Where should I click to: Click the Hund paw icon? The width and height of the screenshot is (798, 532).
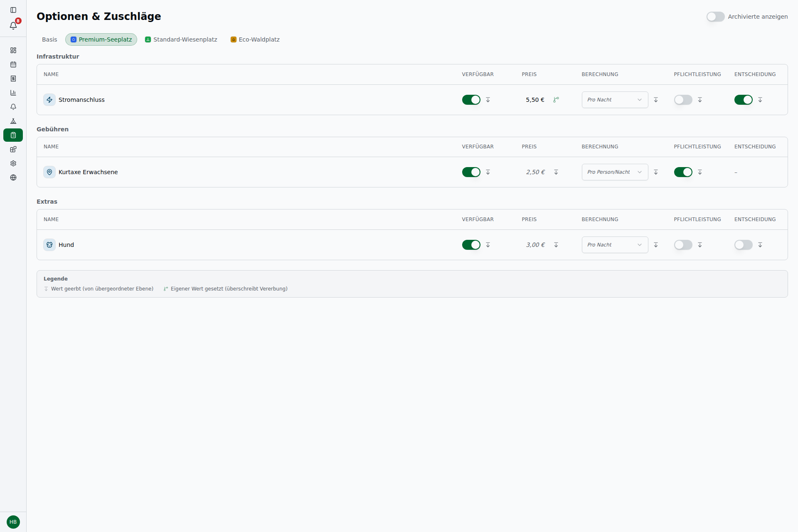point(49,245)
